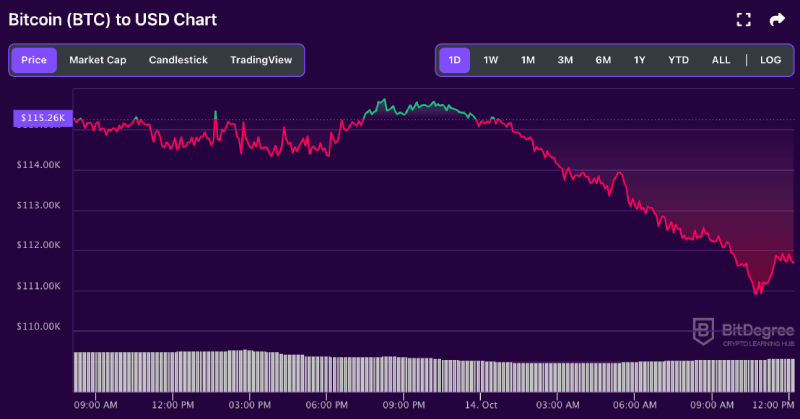Pick the 6M time range
Viewport: 800px width, 419px height.
603,60
